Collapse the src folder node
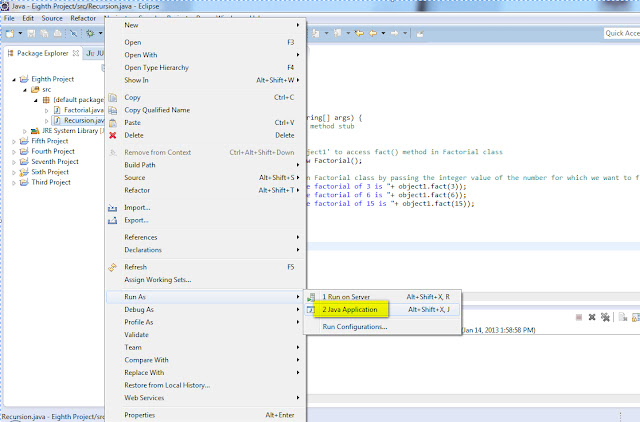Viewport: 640px width, 422px height. 25,89
